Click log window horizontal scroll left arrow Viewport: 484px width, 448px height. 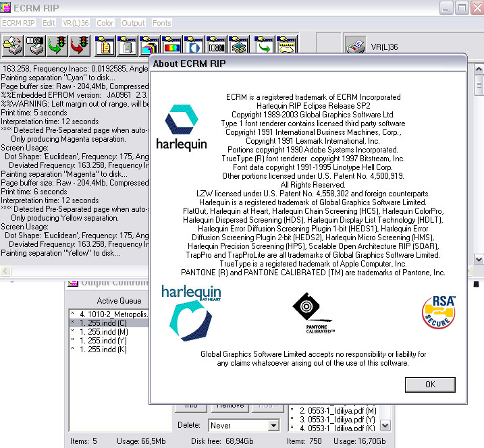tap(5, 271)
